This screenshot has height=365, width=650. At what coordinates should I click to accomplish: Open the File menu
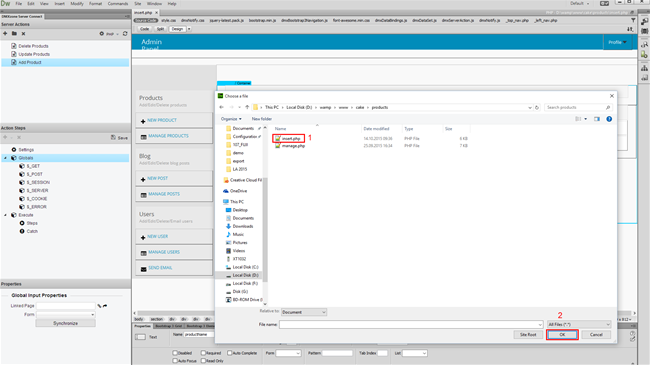19,4
